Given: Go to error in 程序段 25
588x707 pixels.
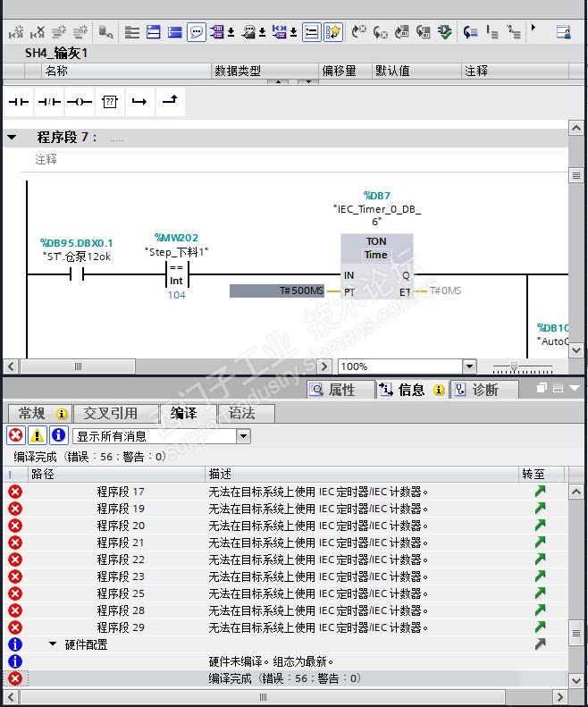Looking at the screenshot, I should tap(541, 593).
